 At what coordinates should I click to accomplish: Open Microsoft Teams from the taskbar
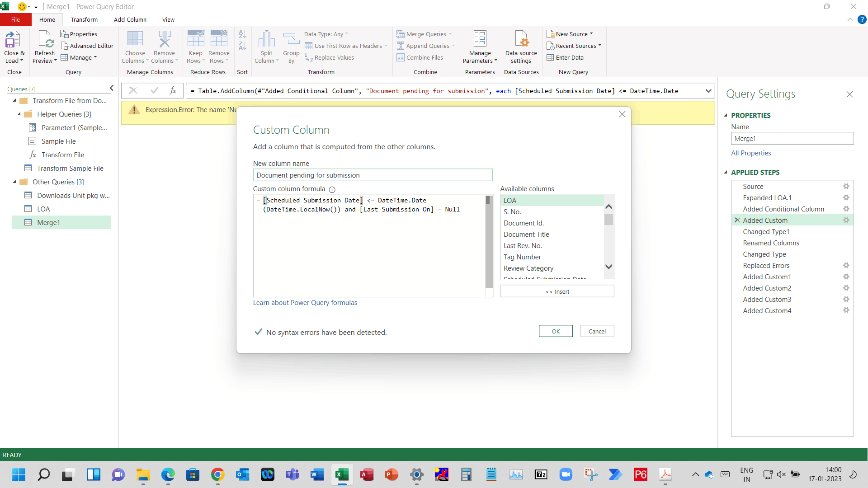pyautogui.click(x=292, y=474)
